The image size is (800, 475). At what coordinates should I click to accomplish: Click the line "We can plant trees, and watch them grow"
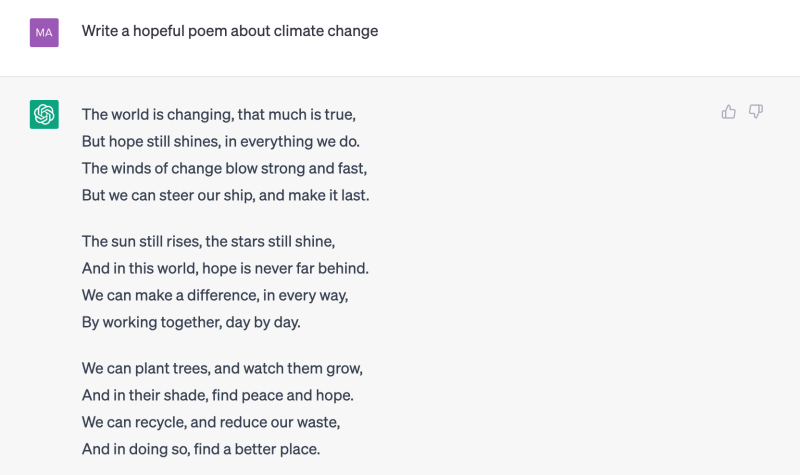(222, 368)
